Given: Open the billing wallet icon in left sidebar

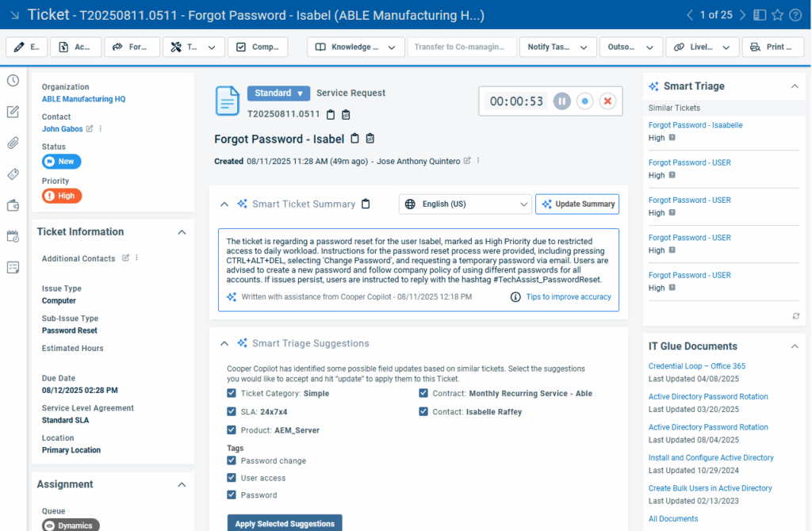Looking at the screenshot, I should click(x=13, y=205).
